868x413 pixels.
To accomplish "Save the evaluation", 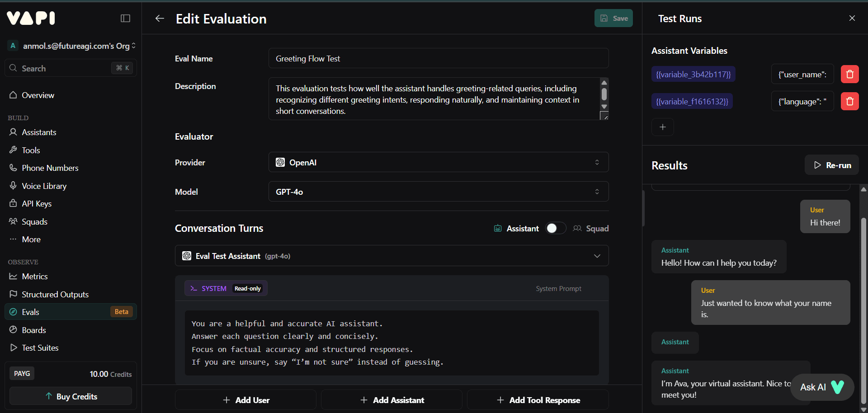I will [x=613, y=18].
